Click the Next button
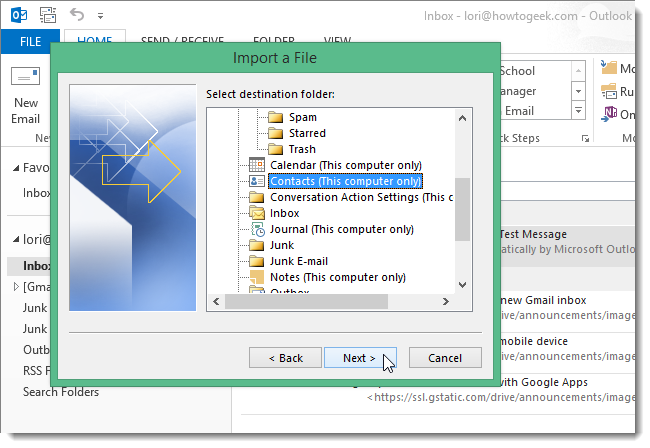Image resolution: width=650 pixels, height=448 pixels. pyautogui.click(x=360, y=358)
